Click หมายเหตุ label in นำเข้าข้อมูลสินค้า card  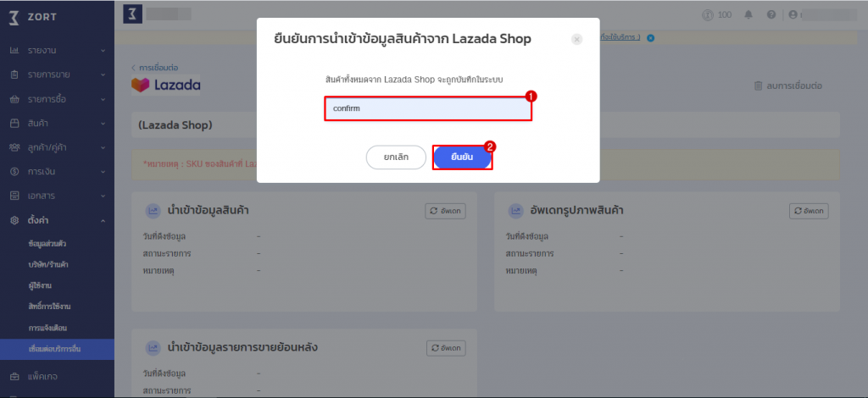(x=159, y=271)
